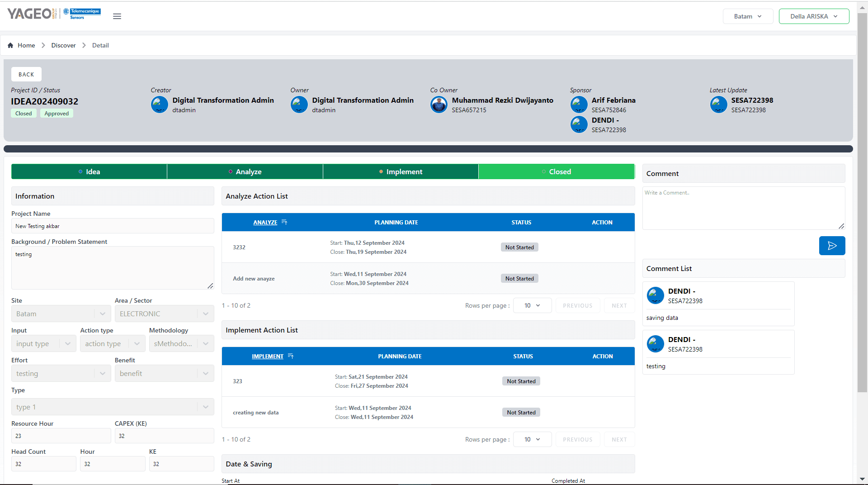Go to the Closed stage tab
Image resolution: width=868 pixels, height=485 pixels.
click(x=557, y=171)
